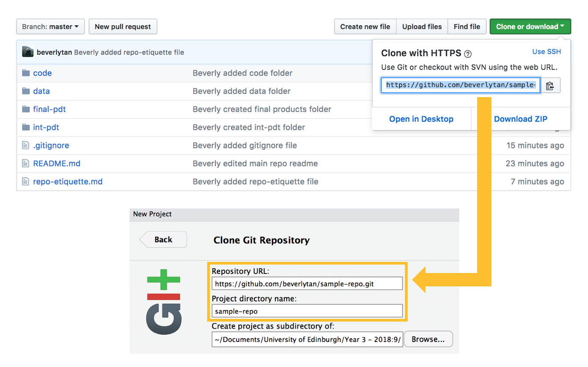Image resolution: width=588 pixels, height=367 pixels.
Task: Click Download ZIP
Action: click(x=520, y=119)
